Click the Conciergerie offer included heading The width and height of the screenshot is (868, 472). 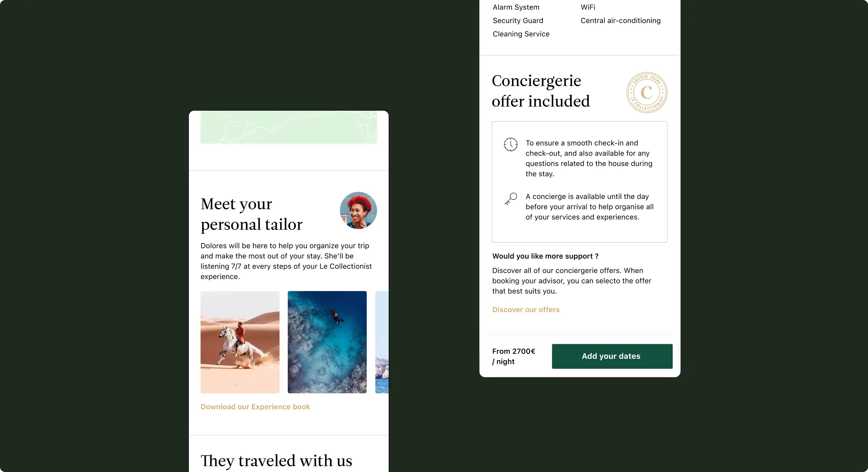point(541,91)
